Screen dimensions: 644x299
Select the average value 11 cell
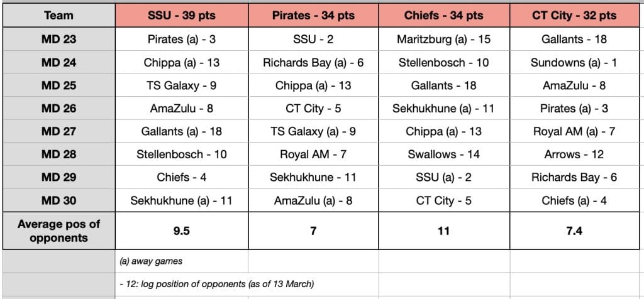pos(444,231)
